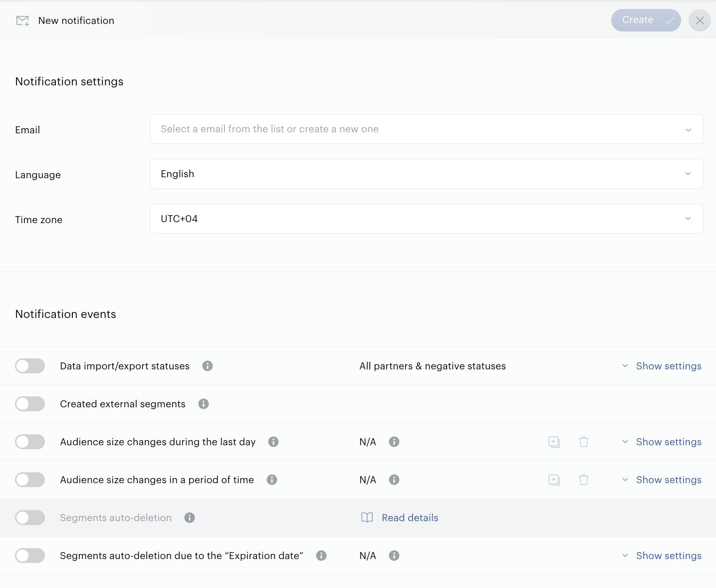Viewport: 716px width, 588px height.
Task: Toggle Segments auto-deletion Expiration date switch
Action: pyautogui.click(x=30, y=556)
